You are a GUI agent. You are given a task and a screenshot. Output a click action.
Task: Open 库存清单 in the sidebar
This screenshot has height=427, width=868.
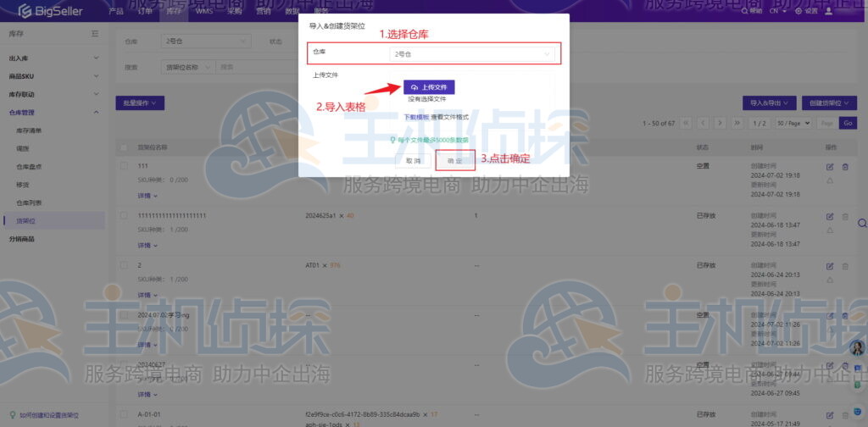point(29,130)
